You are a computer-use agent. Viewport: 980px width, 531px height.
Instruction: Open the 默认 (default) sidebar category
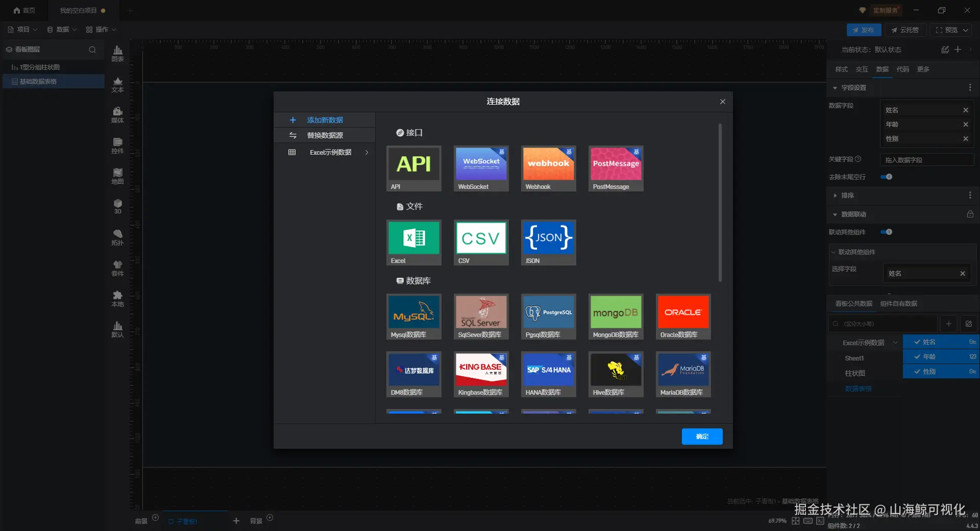click(117, 329)
